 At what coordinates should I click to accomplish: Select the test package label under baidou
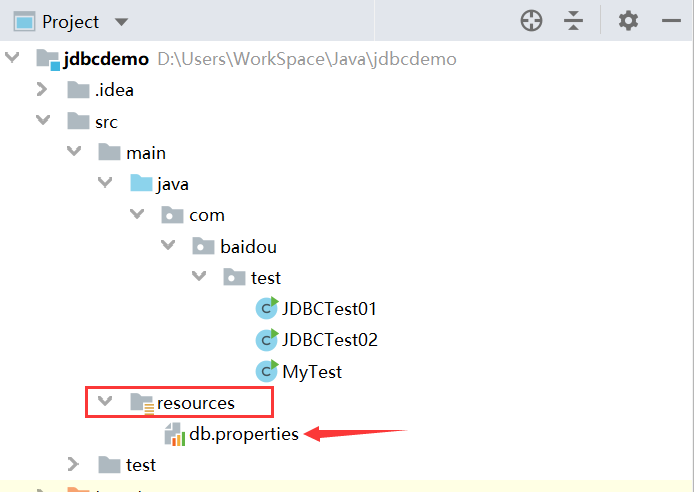[266, 278]
